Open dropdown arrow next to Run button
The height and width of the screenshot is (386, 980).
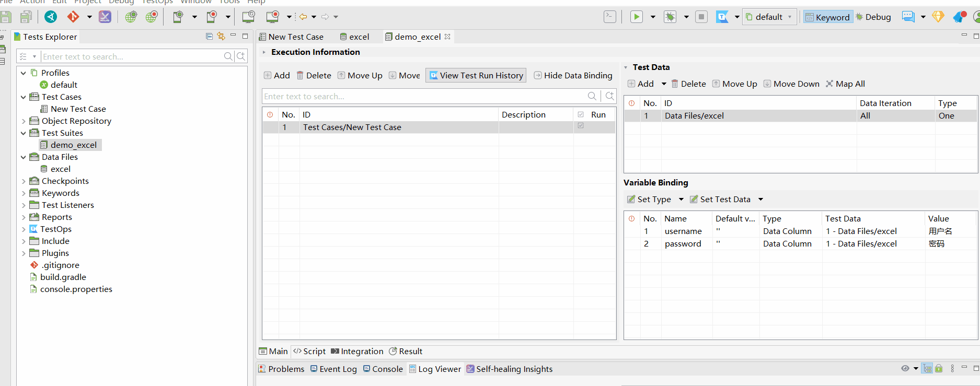[x=653, y=17]
